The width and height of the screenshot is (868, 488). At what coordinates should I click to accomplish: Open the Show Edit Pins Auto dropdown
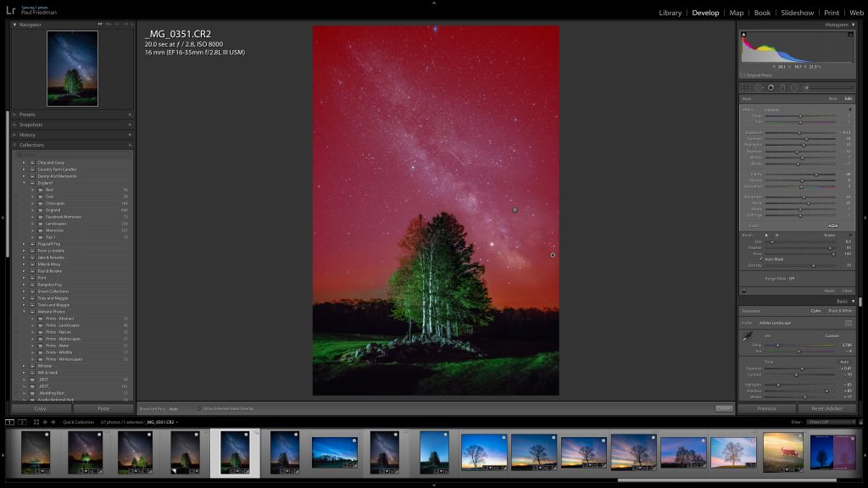(x=175, y=409)
